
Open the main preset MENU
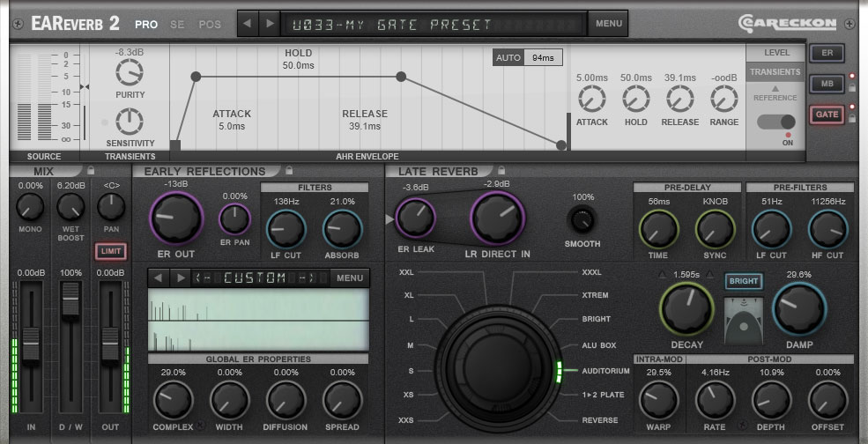pos(608,24)
